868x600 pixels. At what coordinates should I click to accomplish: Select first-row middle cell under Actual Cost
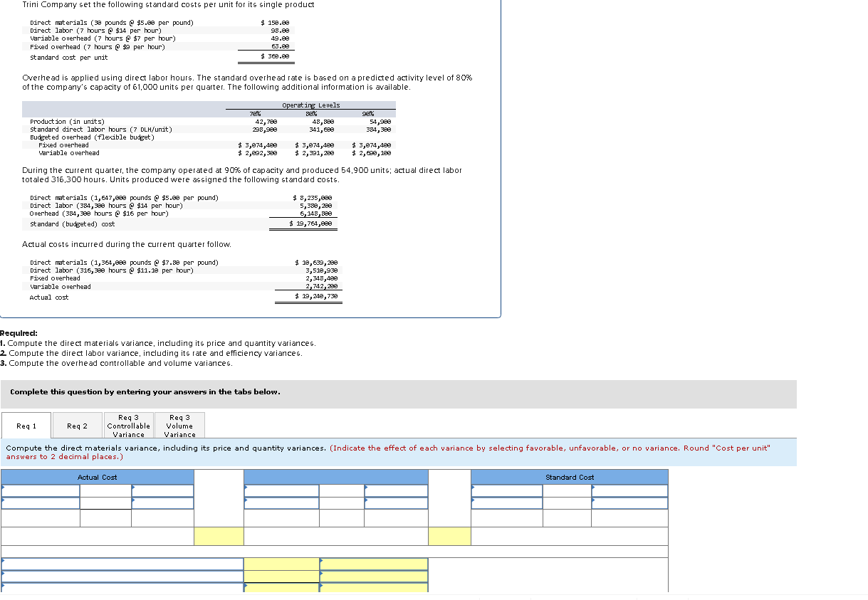tap(105, 491)
